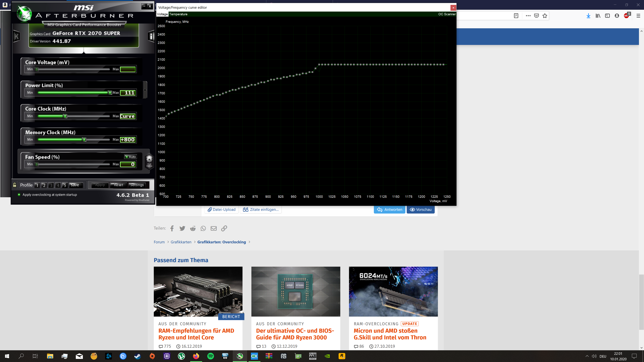Viewport: 644px width, 362px height.
Task: Select the Voltage tab
Action: click(x=162, y=14)
